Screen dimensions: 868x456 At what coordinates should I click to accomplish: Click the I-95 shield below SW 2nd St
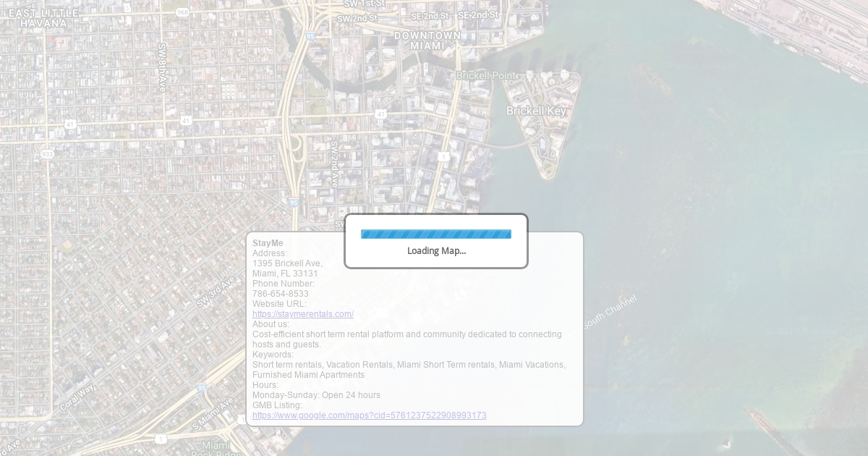[x=310, y=35]
